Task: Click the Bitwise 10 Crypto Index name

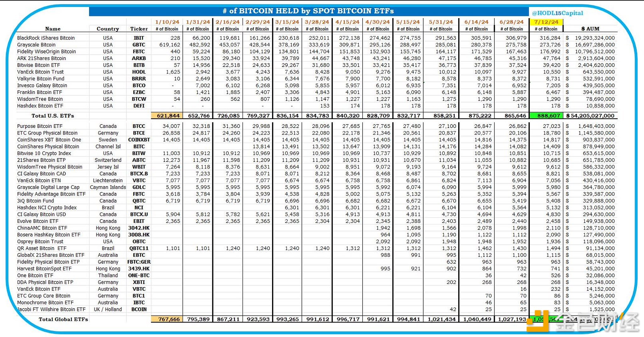Action: [x=44, y=153]
